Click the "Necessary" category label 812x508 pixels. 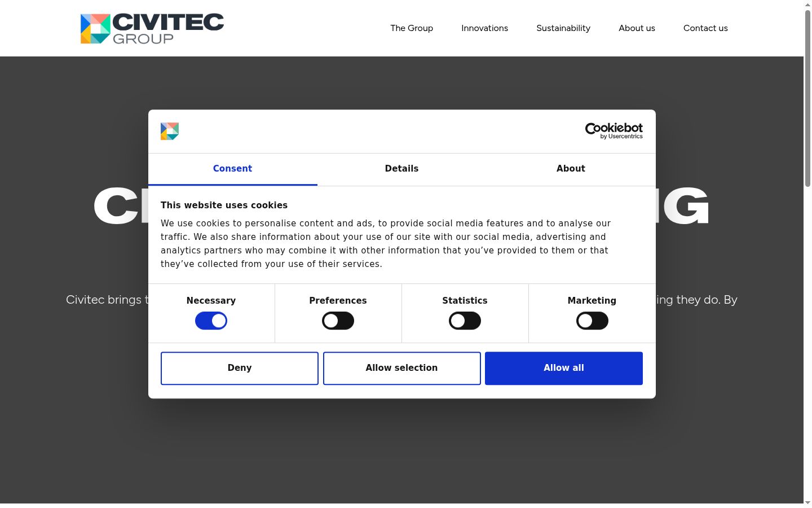click(x=211, y=301)
